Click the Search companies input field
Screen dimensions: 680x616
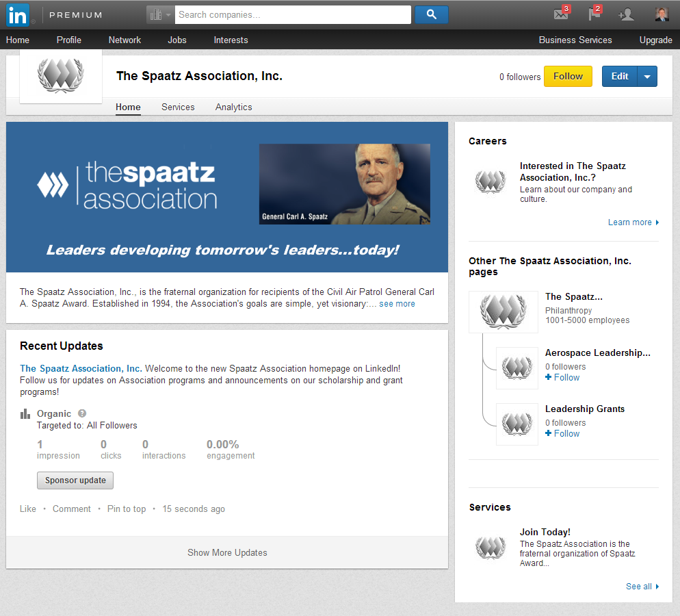[293, 15]
